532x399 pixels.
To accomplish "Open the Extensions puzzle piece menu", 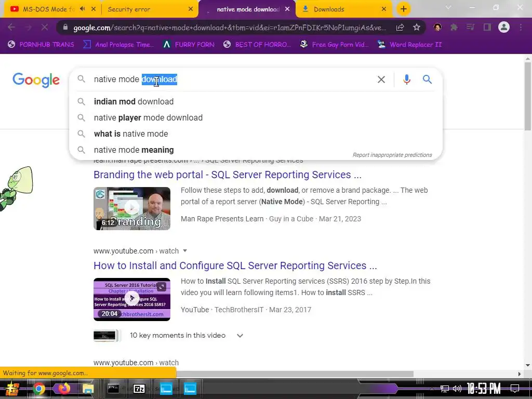I will point(454,28).
